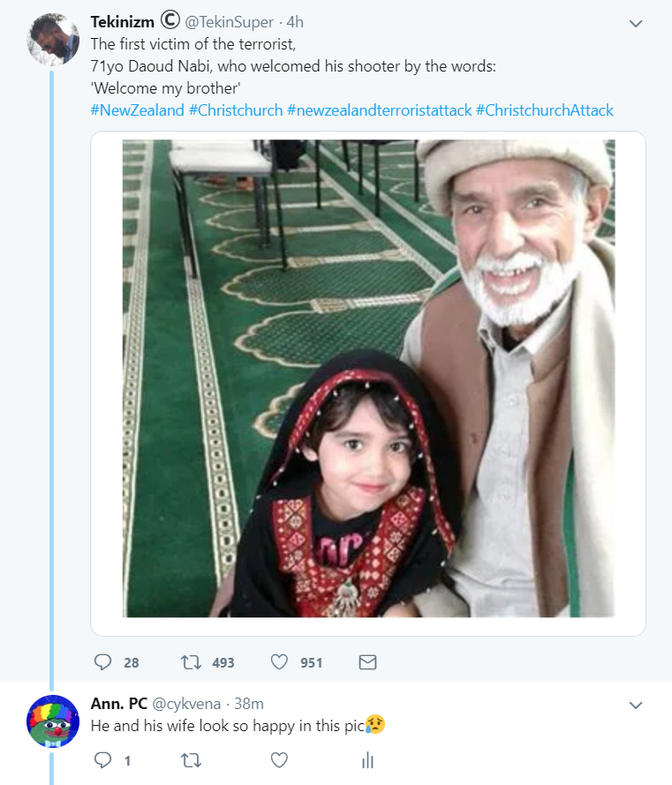
Task: Expand the Ann. PC reply options chevron
Action: (636, 705)
